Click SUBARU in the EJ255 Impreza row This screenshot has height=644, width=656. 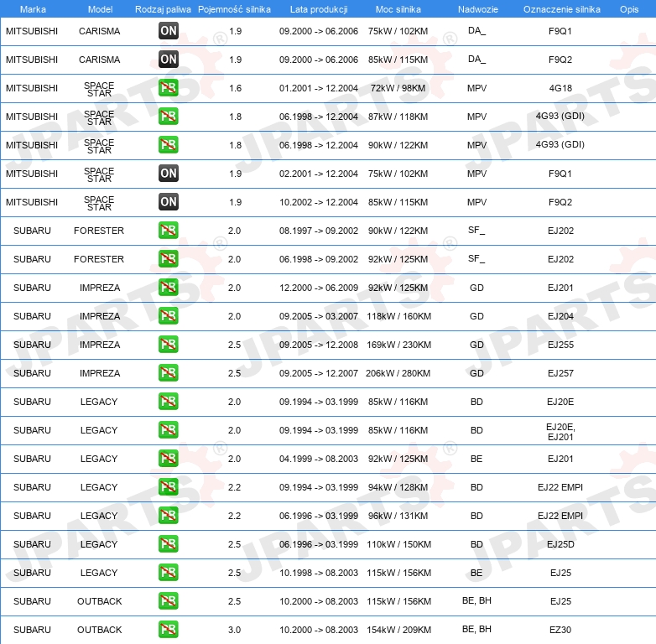click(x=32, y=345)
